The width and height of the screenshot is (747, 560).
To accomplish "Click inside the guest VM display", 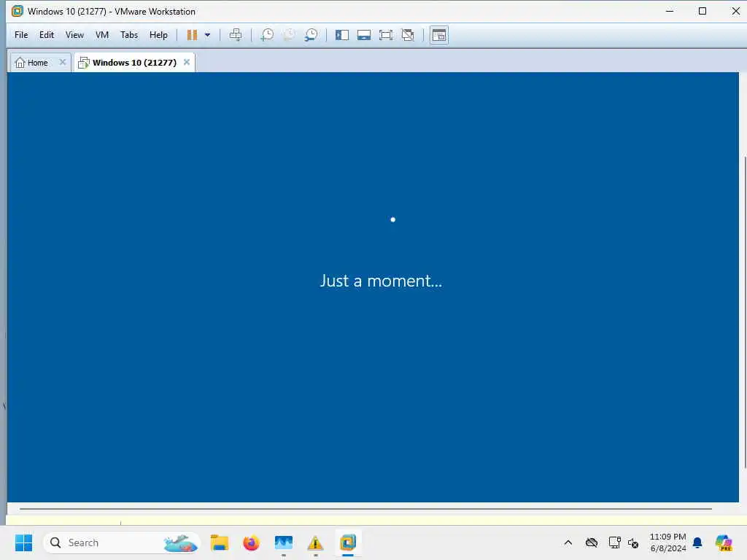I will coord(373,287).
